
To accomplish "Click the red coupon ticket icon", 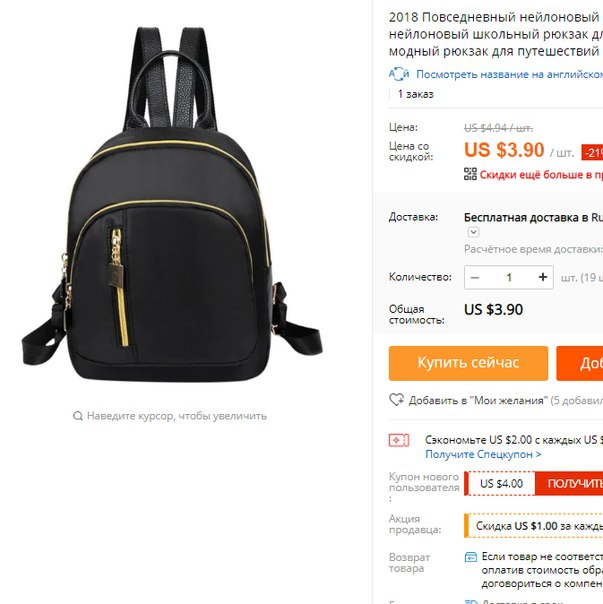I will (399, 440).
